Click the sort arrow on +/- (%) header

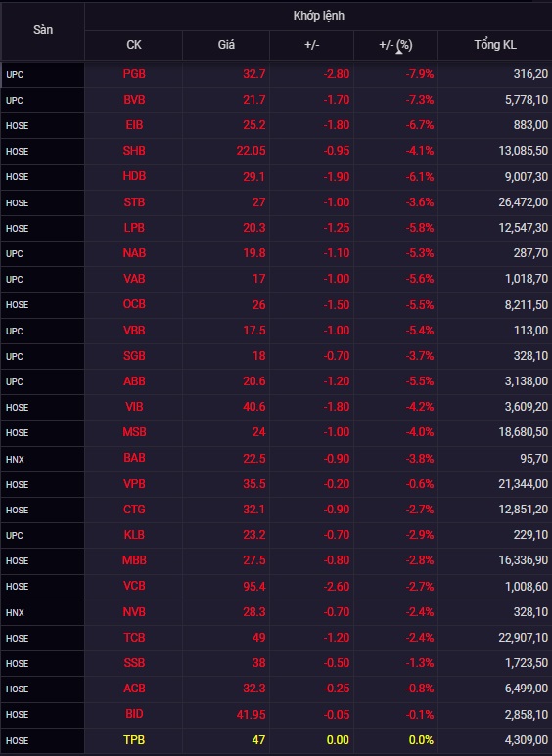[399, 51]
